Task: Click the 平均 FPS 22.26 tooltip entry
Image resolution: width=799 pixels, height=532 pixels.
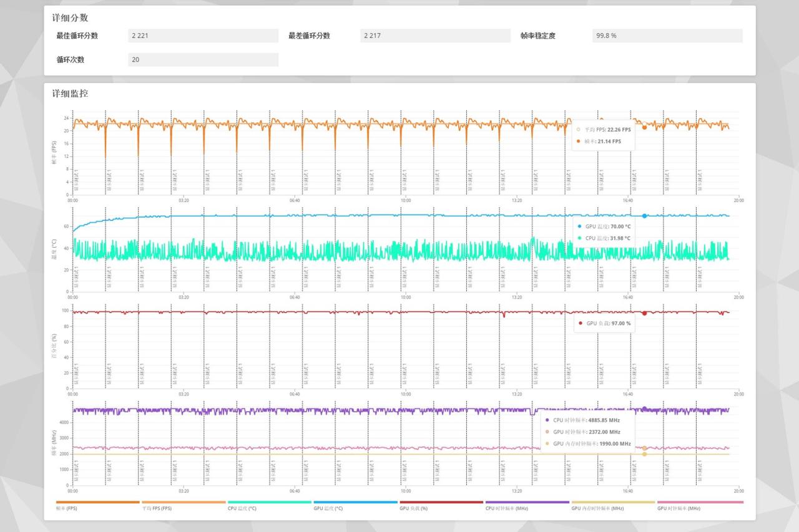Action: (x=604, y=130)
